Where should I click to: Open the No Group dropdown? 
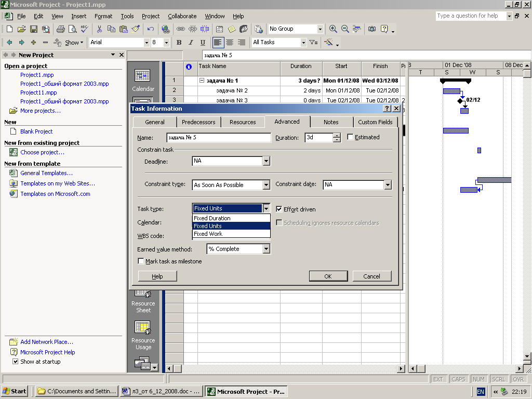coord(320,29)
